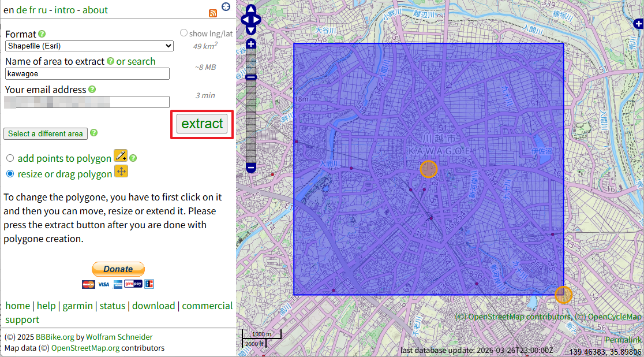Switch language to de
The image size is (644, 357).
(21, 10)
